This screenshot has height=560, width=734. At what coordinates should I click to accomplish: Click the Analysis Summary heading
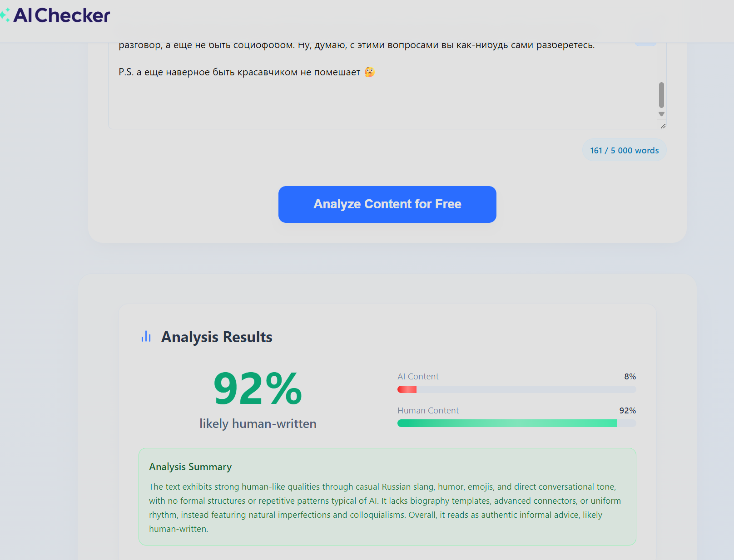click(x=190, y=467)
